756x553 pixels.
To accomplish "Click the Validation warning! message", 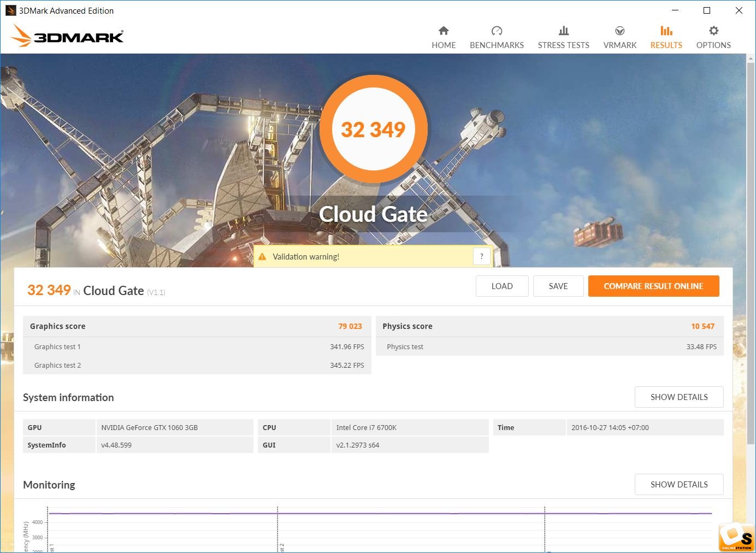I will click(306, 257).
